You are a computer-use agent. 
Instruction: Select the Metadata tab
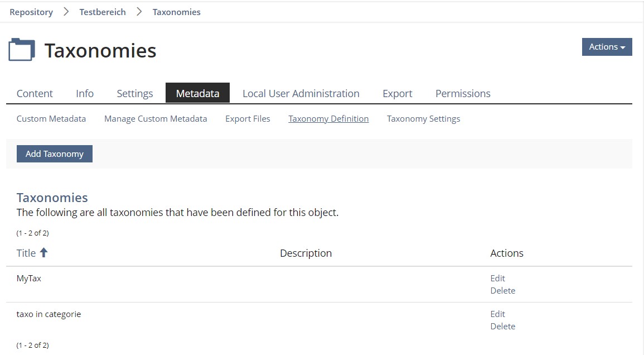197,93
